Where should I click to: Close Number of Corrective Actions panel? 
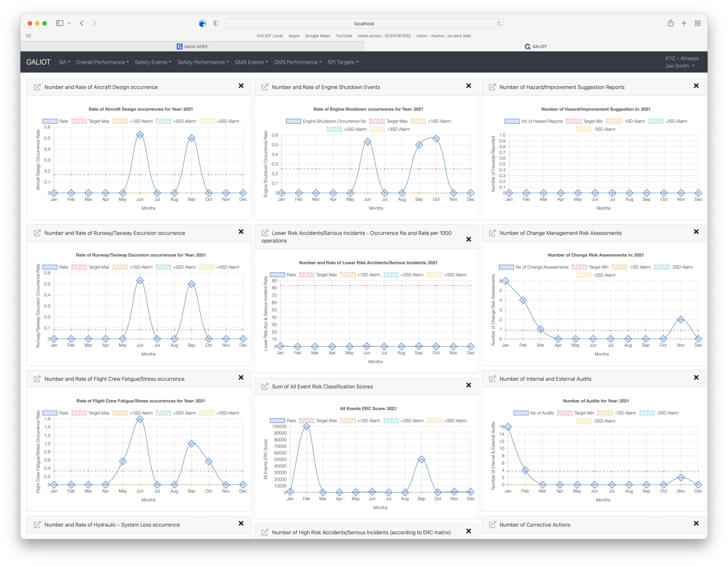point(696,524)
